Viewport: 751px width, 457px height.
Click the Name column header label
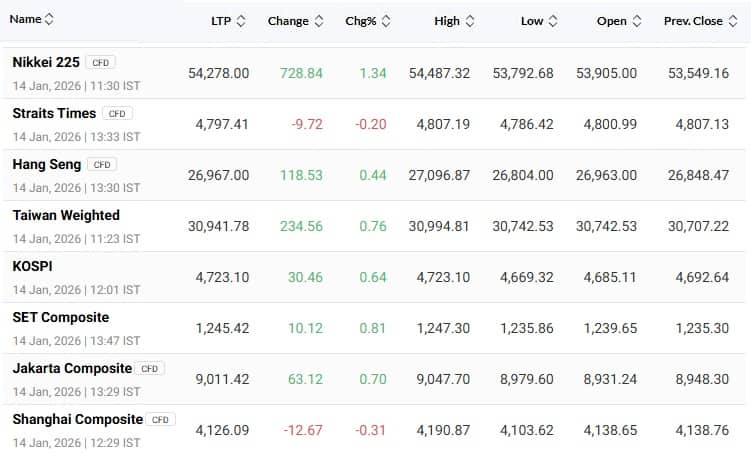[x=25, y=19]
